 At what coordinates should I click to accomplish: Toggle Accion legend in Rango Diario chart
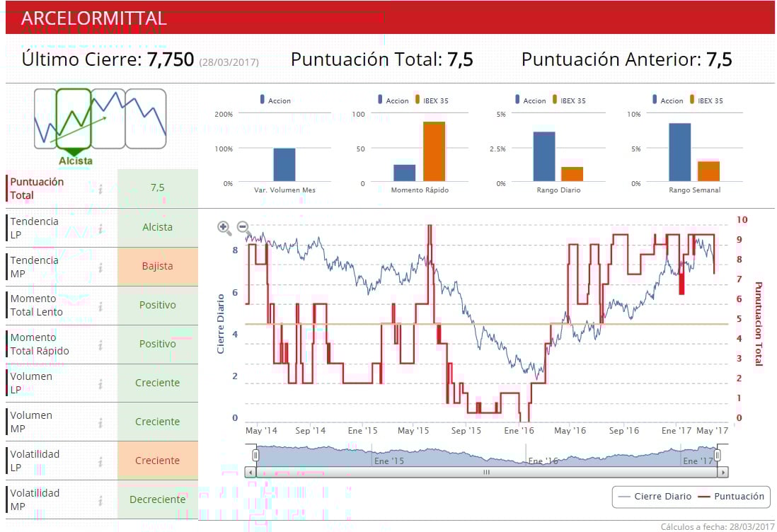click(x=530, y=100)
